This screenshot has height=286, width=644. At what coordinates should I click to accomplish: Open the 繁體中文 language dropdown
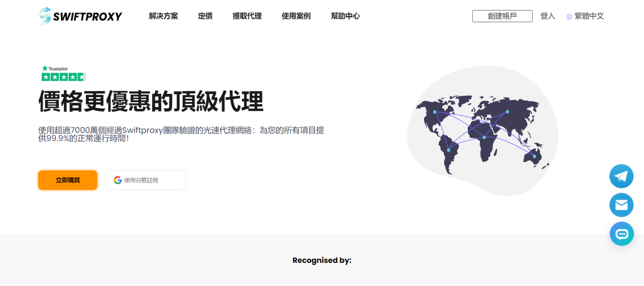pos(589,16)
